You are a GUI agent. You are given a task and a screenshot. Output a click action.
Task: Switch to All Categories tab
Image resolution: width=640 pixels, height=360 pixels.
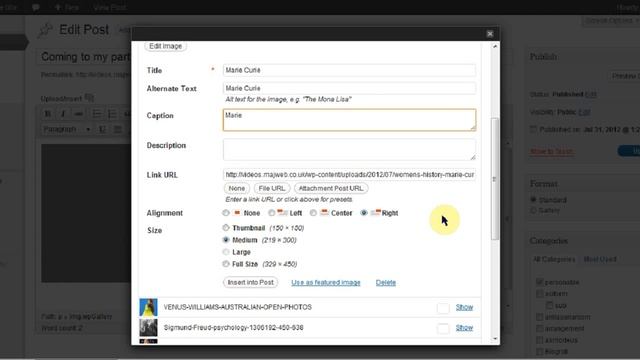[554, 259]
